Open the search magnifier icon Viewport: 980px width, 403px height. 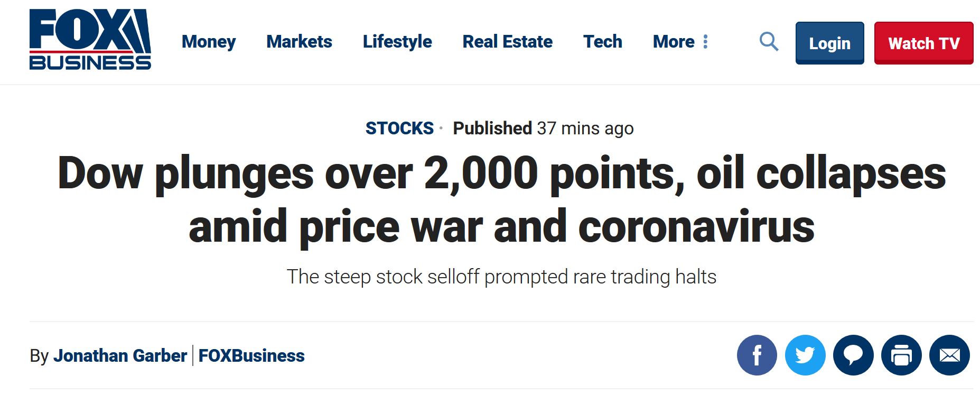[x=769, y=41]
